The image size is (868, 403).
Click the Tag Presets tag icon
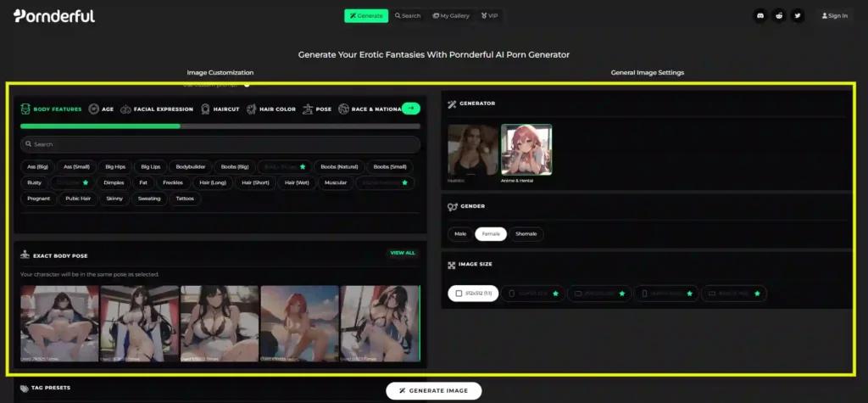25,388
